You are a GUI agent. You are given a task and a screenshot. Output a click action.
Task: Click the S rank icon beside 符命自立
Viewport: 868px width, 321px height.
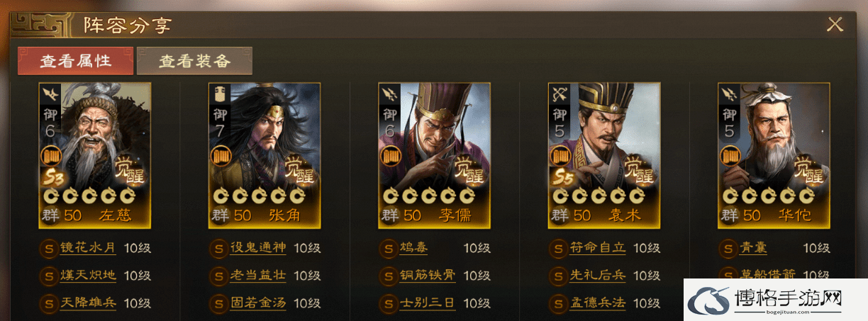(x=559, y=249)
